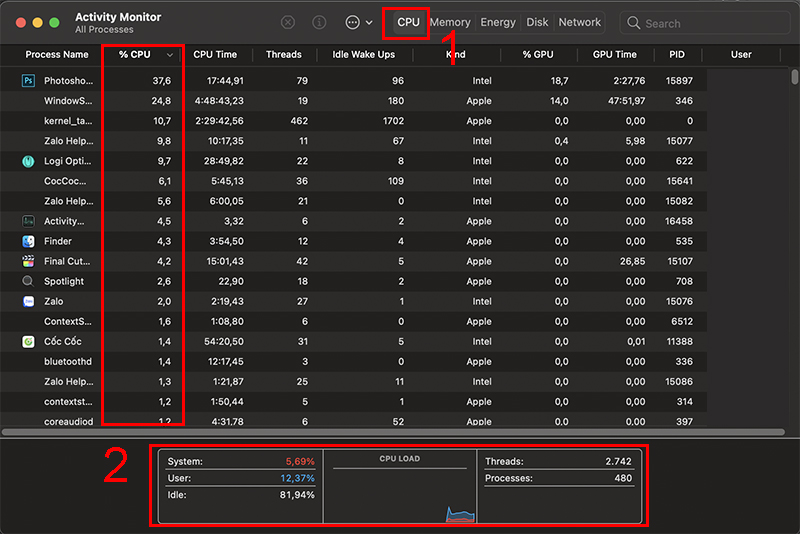Click the Spotlight magnifier process icon
This screenshot has width=800, height=534.
28,281
